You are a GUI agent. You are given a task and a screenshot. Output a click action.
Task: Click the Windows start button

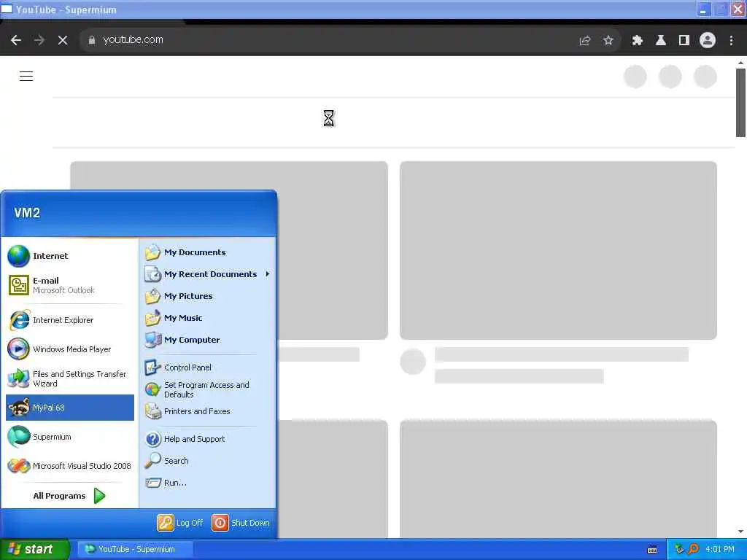(x=34, y=549)
